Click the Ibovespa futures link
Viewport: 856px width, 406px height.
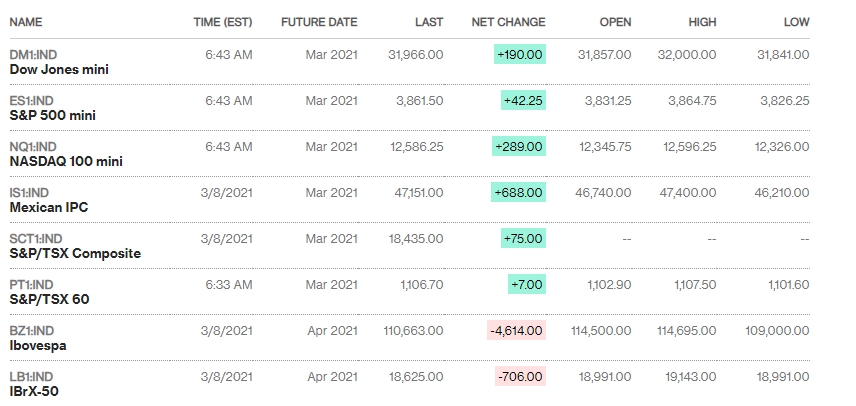(37, 345)
